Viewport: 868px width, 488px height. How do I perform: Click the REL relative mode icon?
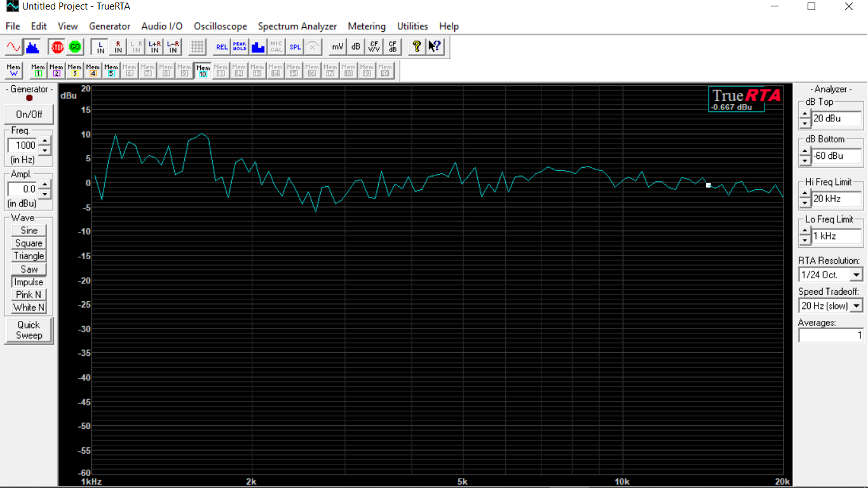tap(222, 46)
